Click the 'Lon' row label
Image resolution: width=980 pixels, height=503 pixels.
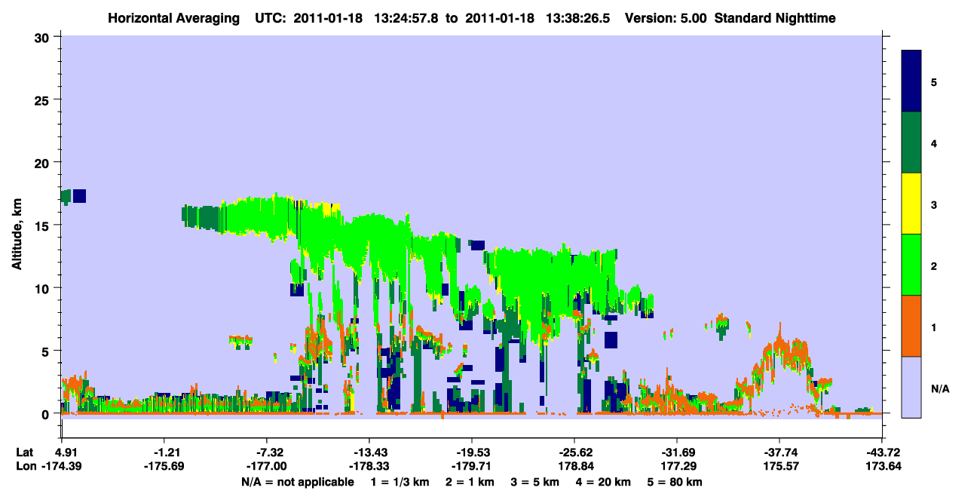pyautogui.click(x=25, y=467)
